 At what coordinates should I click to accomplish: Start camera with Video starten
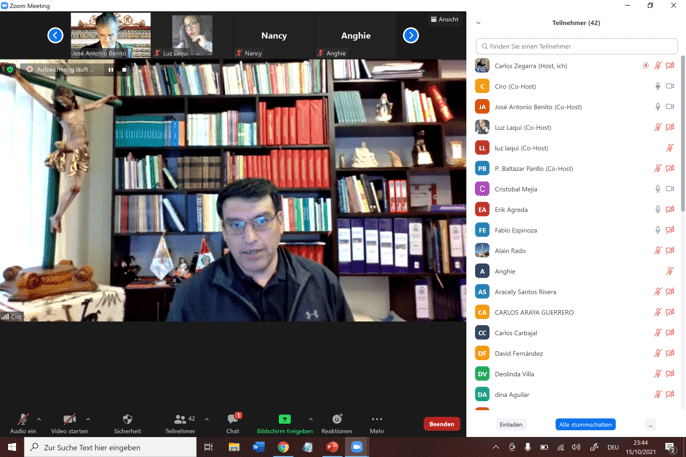click(x=69, y=421)
